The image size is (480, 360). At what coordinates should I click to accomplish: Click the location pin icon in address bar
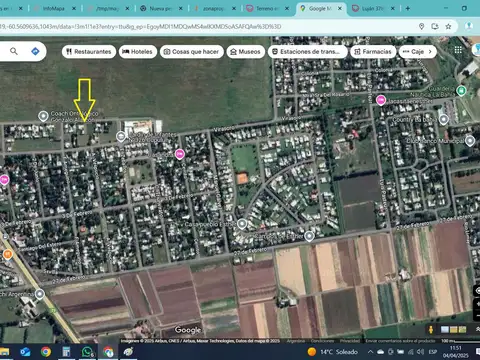[x=421, y=26]
